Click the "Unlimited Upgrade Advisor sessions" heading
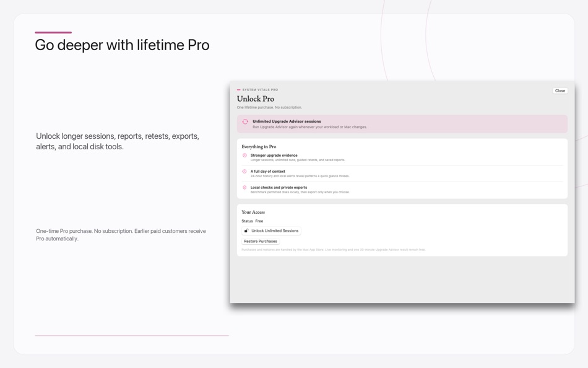 (x=287, y=121)
